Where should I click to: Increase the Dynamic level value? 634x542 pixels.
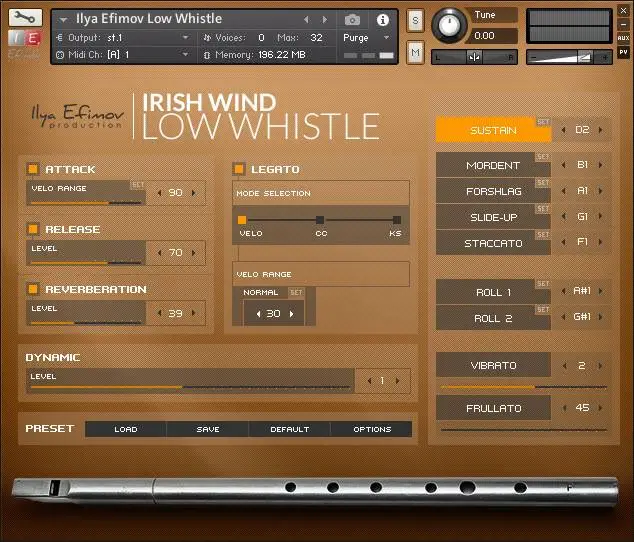[398, 381]
